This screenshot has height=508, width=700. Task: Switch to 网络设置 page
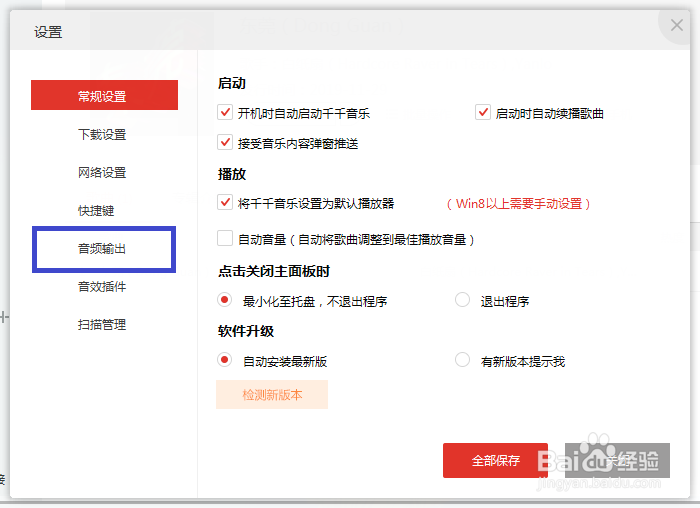click(x=102, y=172)
